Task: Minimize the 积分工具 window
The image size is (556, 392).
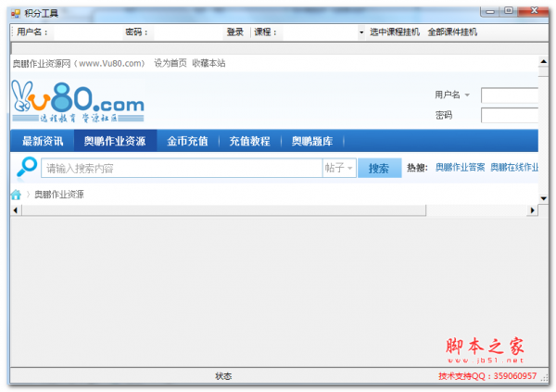Action: point(490,11)
